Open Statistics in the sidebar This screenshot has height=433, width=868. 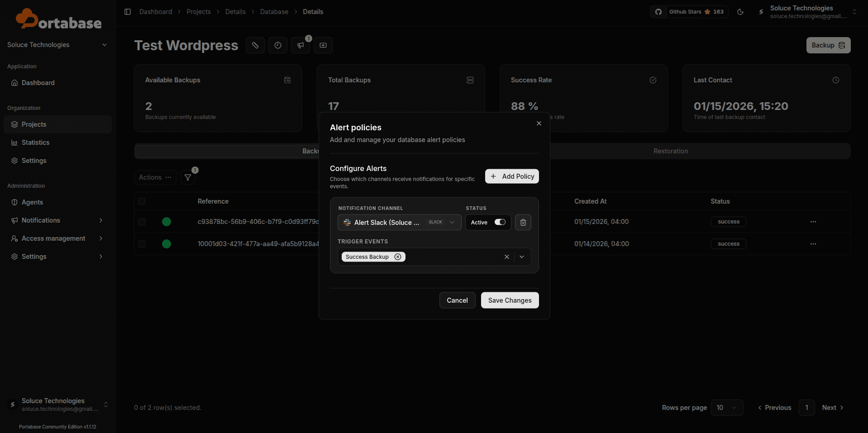pos(35,143)
